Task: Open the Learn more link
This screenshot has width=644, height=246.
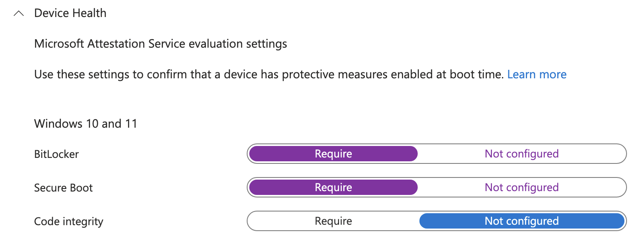Action: 536,74
